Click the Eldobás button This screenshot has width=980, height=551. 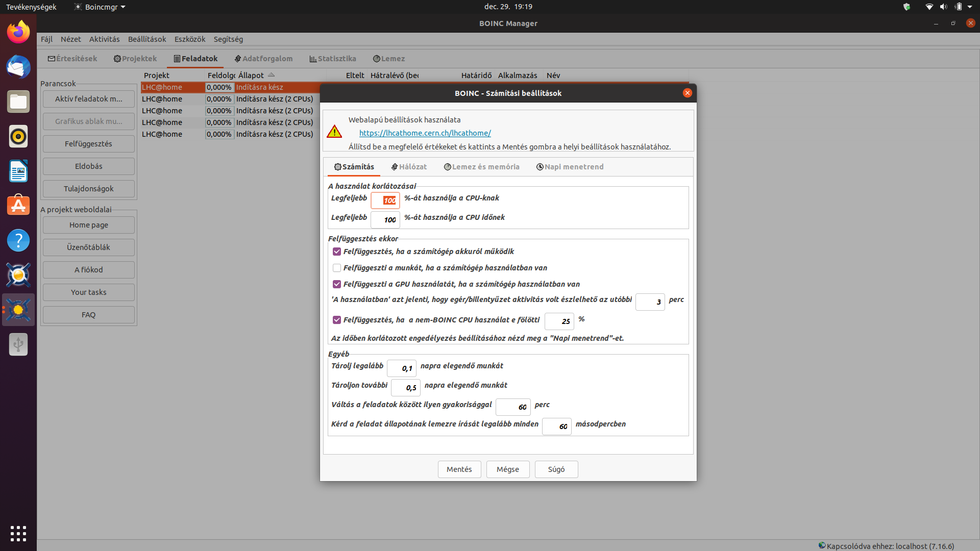coord(89,166)
